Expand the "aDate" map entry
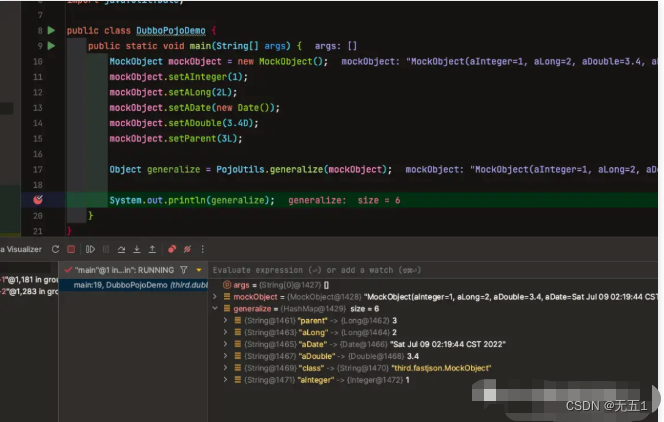Screen dimensions: 664x422 [x=226, y=344]
